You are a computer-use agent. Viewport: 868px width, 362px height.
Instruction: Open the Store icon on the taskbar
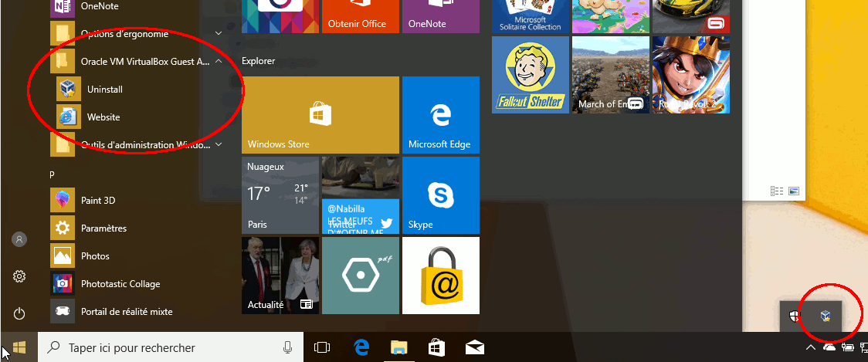[437, 347]
